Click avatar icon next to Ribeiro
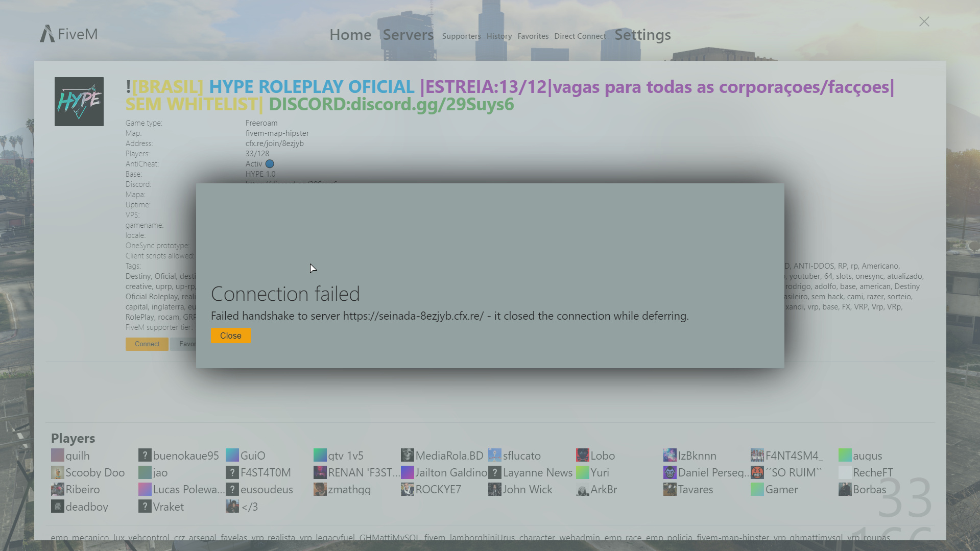 coord(58,489)
